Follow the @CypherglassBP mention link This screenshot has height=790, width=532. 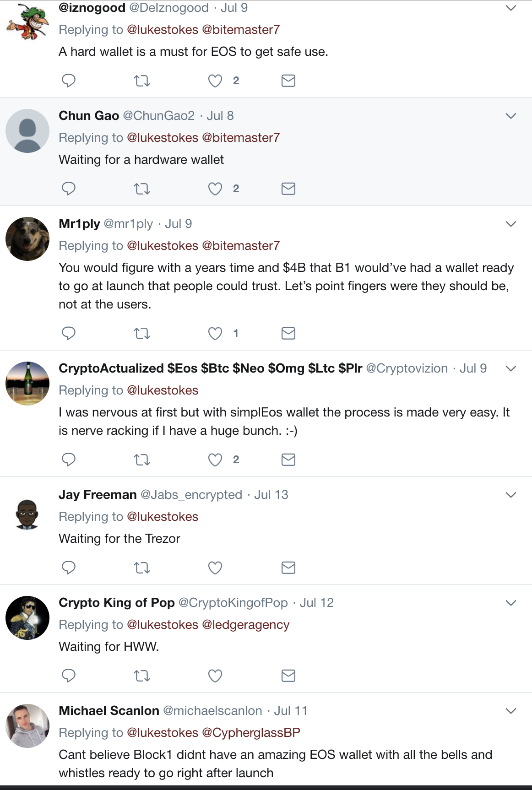point(251,733)
